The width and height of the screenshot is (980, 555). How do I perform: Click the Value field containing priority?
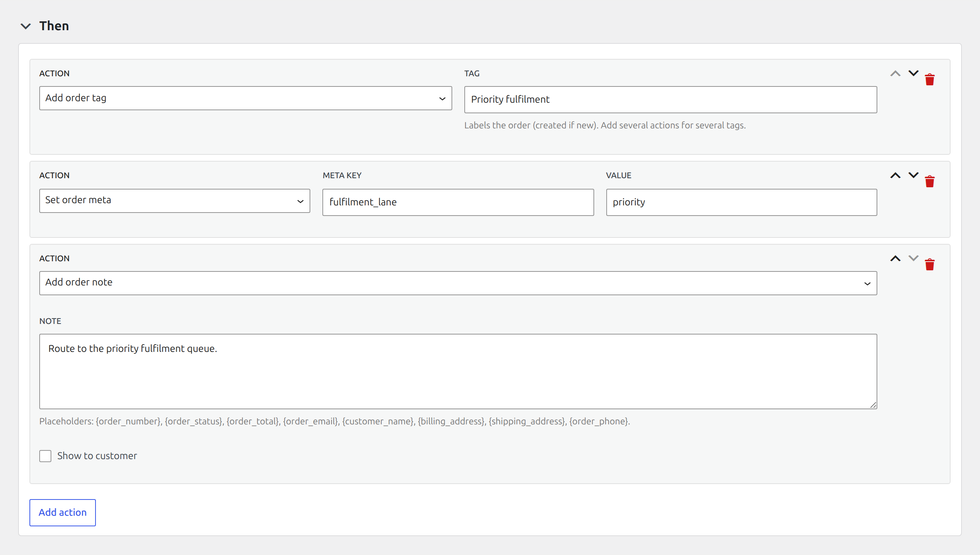click(741, 202)
